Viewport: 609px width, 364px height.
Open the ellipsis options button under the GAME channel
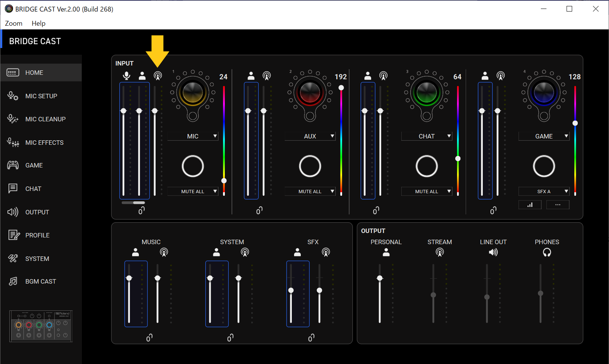[x=558, y=204]
